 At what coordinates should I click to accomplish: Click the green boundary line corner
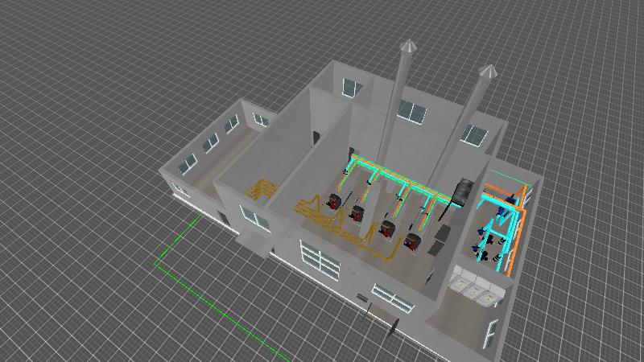click(155, 261)
